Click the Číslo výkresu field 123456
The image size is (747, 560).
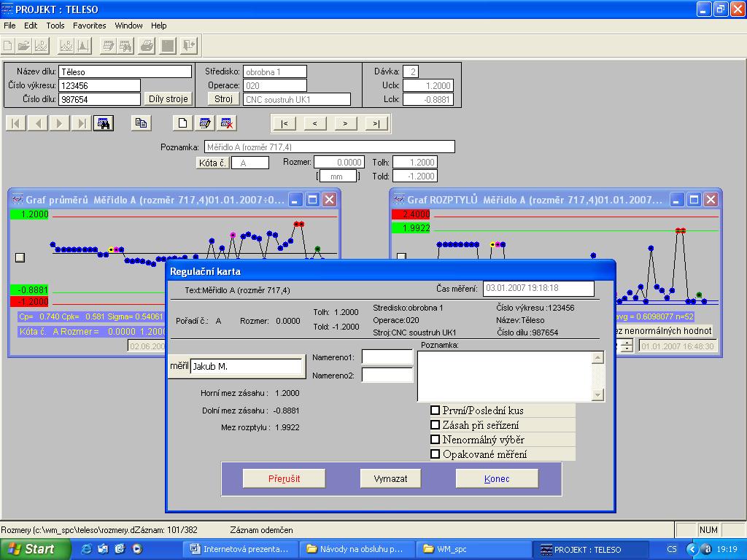(99, 86)
